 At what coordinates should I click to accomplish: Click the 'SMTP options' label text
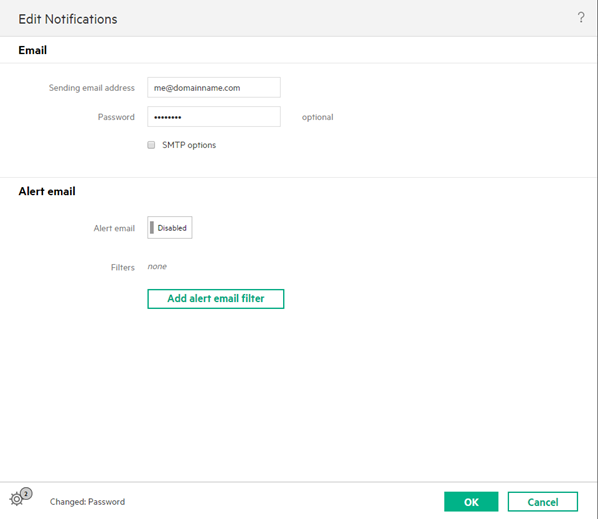pos(189,145)
